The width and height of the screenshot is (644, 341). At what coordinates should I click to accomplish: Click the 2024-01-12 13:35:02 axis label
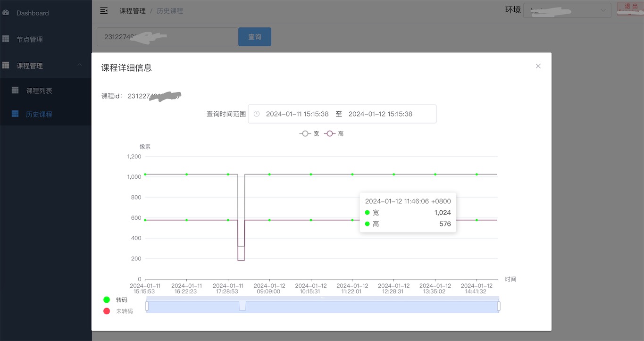click(435, 289)
